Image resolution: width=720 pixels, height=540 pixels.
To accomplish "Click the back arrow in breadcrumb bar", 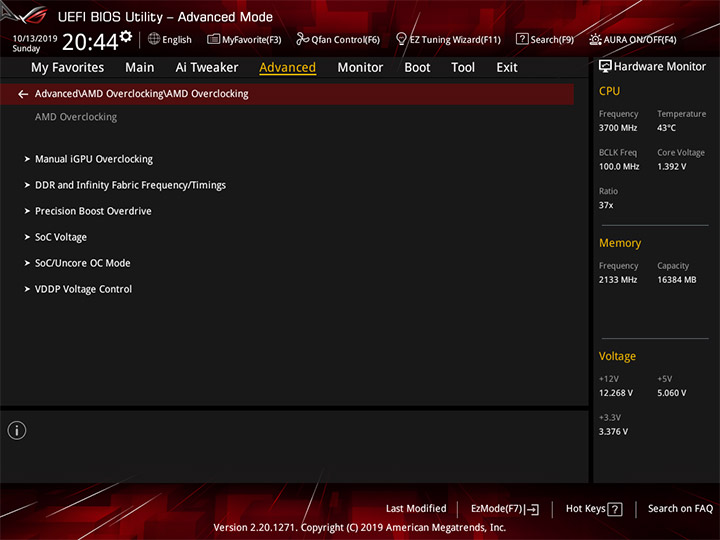I will tap(23, 94).
